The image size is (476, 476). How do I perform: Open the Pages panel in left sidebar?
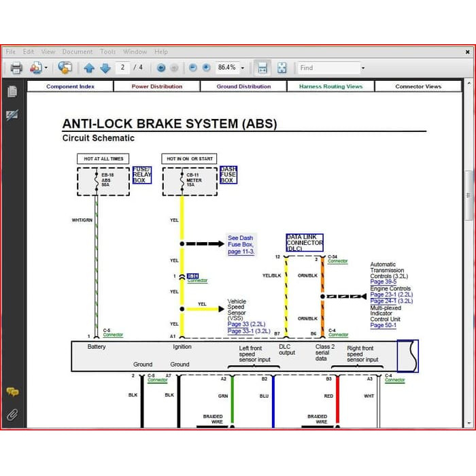[x=12, y=92]
